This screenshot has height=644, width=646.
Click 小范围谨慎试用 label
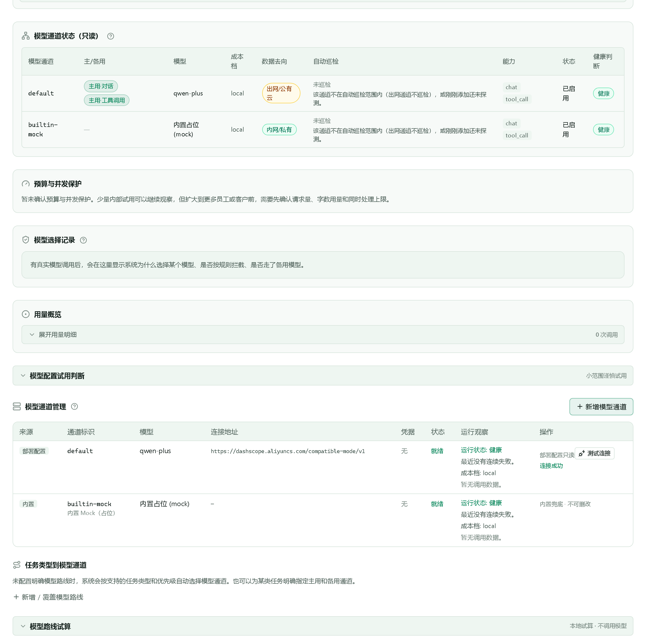point(606,376)
